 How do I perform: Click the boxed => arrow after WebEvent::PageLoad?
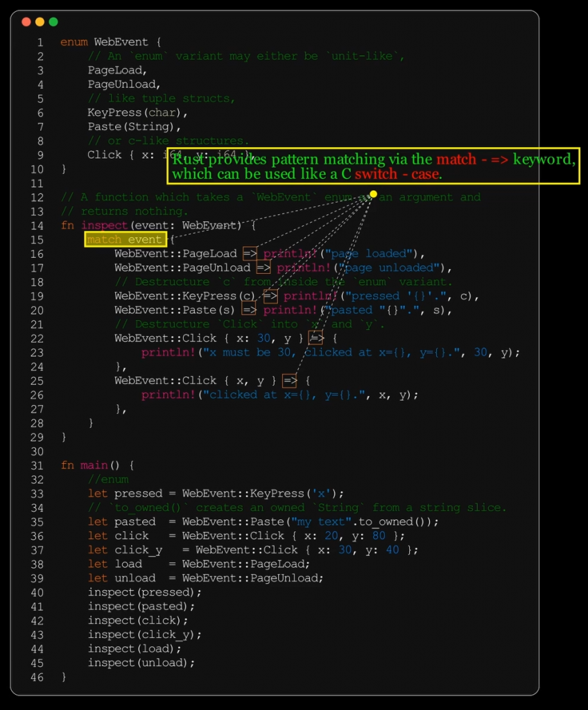(x=250, y=254)
